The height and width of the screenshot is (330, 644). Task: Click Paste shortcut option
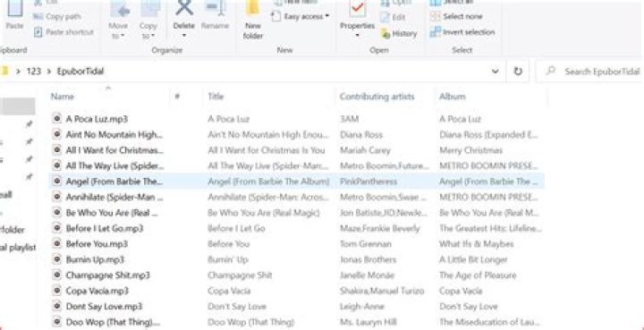(64, 32)
